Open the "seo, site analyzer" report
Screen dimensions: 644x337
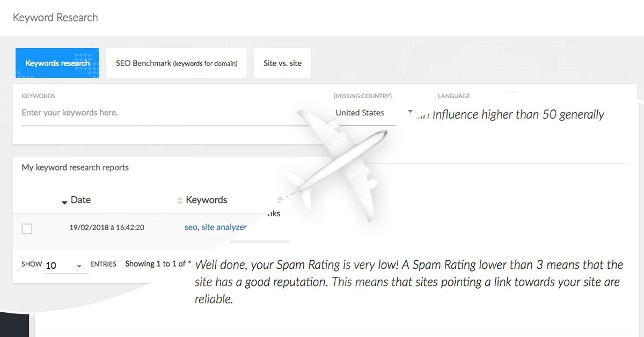(216, 227)
